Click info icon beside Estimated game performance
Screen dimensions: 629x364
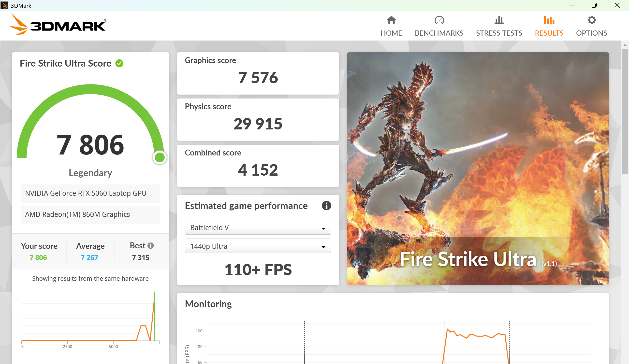[x=326, y=206]
